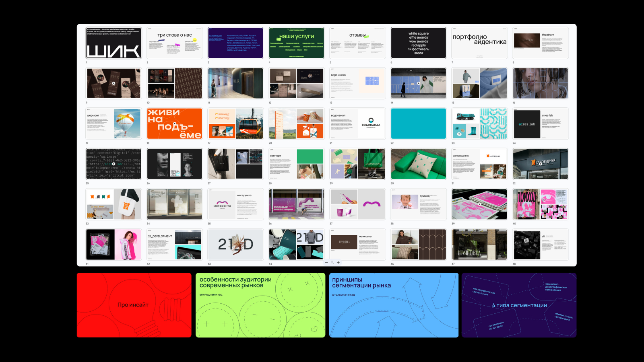The height and width of the screenshot is (362, 644).
Task: Open slide 23 with blue truck
Action: click(479, 123)
